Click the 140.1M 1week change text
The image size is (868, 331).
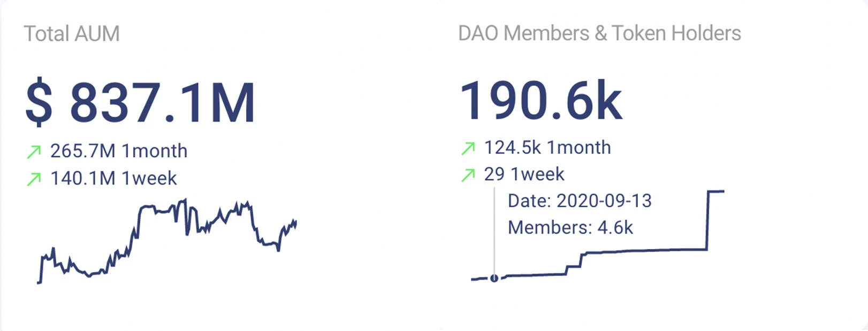point(113,178)
